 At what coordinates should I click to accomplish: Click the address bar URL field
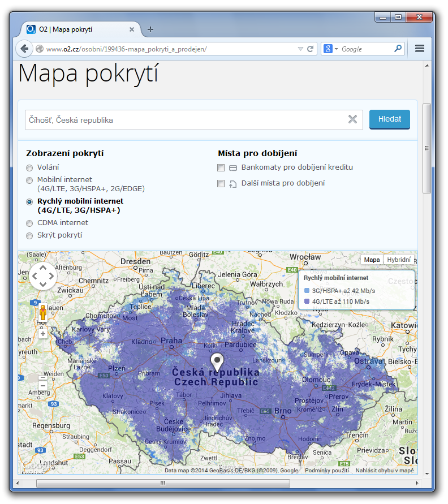click(170, 49)
